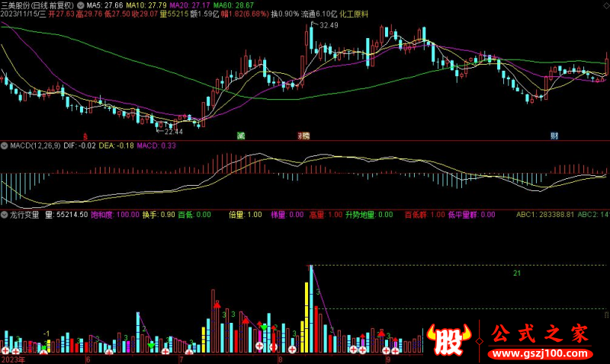
Task: Click the float value 流通6.10亿
Action: pos(319,14)
